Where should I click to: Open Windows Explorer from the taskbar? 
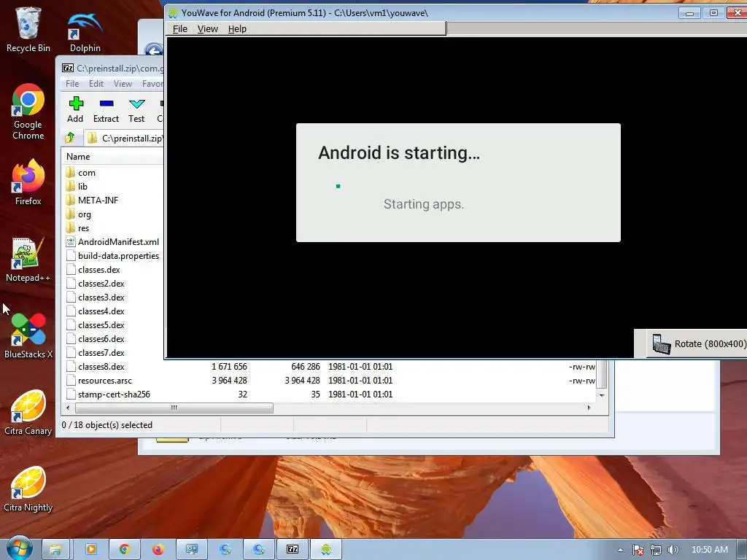click(x=55, y=550)
